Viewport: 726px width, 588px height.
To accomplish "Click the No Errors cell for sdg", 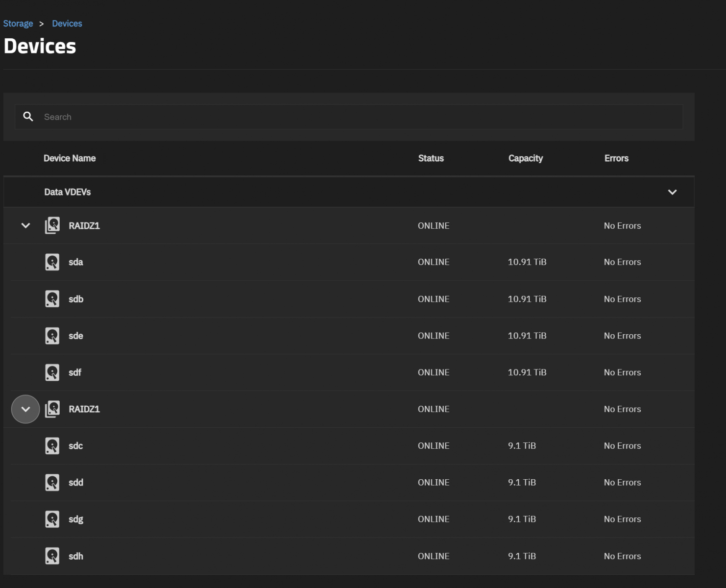I will pos(623,519).
